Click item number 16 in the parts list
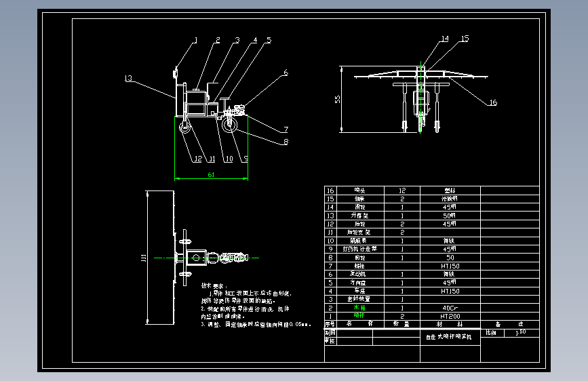The width and height of the screenshot is (588, 381). (x=330, y=190)
